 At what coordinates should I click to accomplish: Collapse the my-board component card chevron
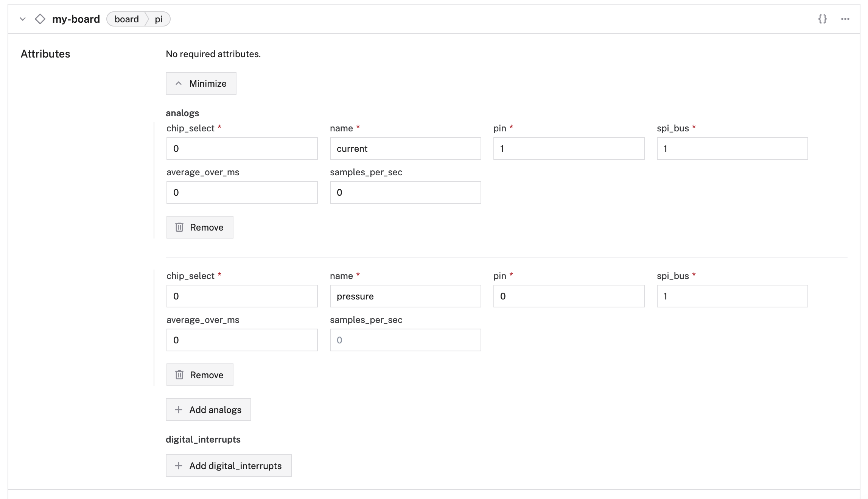tap(23, 19)
